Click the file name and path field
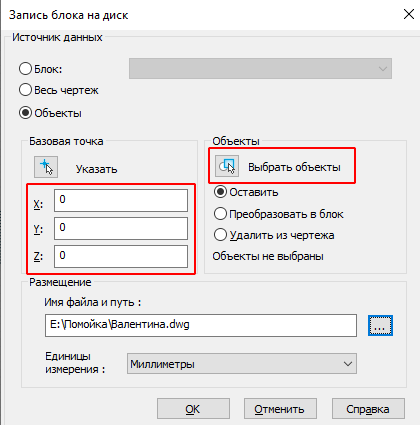 (201, 325)
